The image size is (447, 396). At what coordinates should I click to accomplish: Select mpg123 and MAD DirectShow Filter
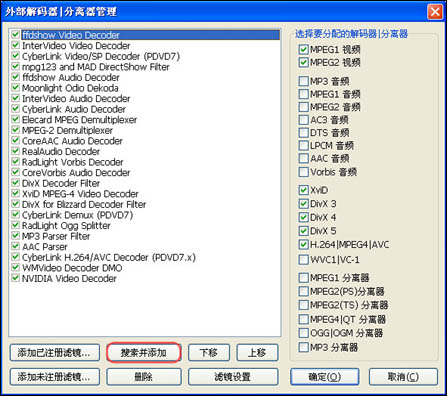[96, 67]
